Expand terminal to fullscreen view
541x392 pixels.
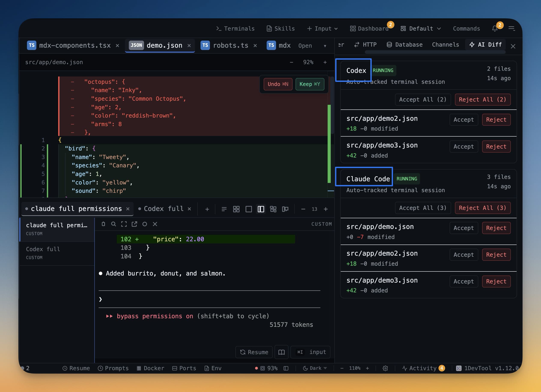(124, 224)
